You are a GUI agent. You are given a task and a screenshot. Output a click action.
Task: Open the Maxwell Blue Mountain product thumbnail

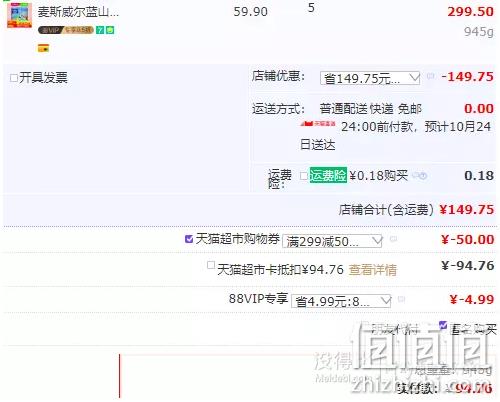[20, 15]
